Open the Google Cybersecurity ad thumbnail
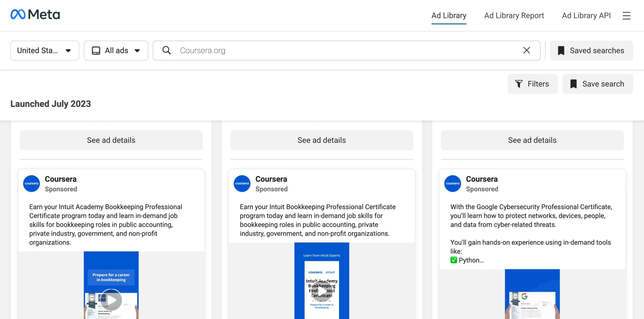 [532, 294]
